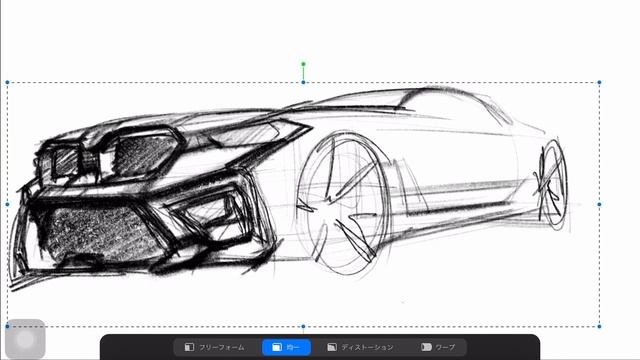Click the left-middle edge transform handle

pyautogui.click(x=7, y=204)
